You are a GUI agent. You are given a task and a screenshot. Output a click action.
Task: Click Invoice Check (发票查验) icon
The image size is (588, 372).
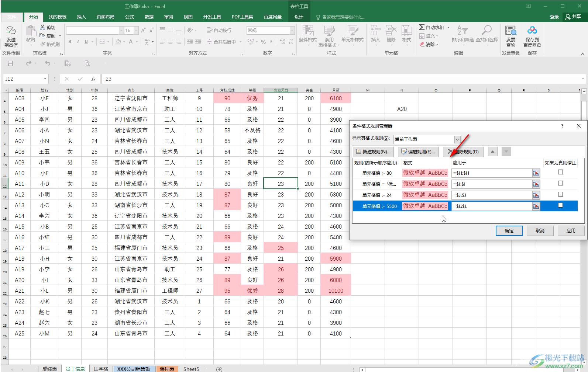tap(510, 31)
